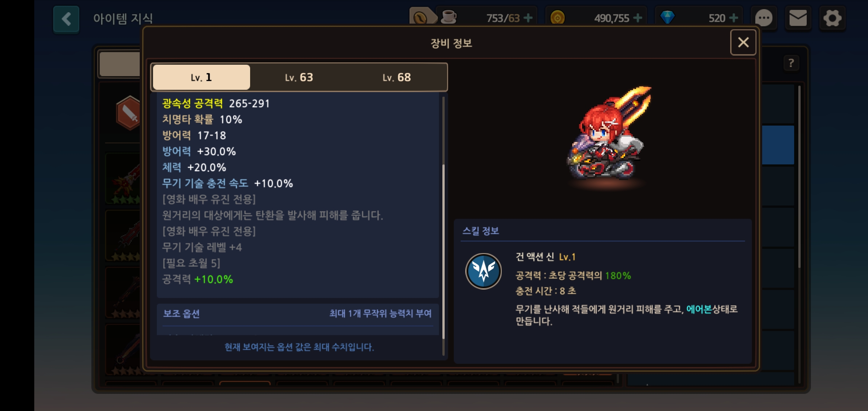Tap the gold coin currency icon
Image resolution: width=868 pixels, height=411 pixels.
[557, 18]
